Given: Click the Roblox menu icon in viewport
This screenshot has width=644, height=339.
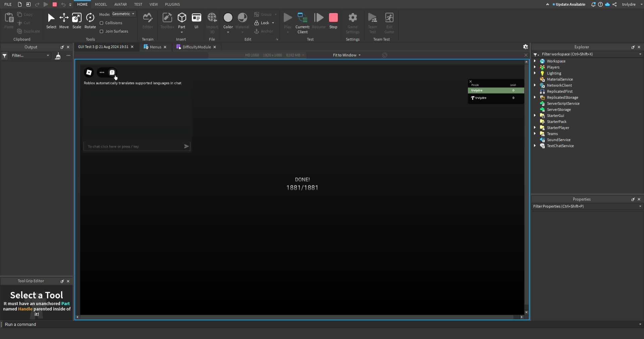Looking at the screenshot, I should point(89,72).
